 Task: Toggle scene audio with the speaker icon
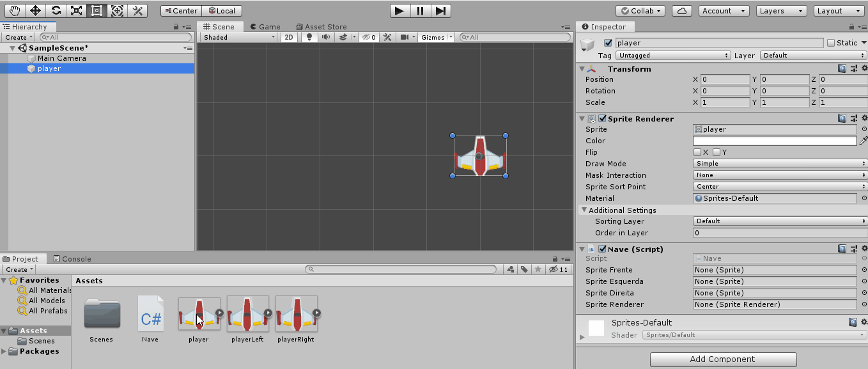326,37
